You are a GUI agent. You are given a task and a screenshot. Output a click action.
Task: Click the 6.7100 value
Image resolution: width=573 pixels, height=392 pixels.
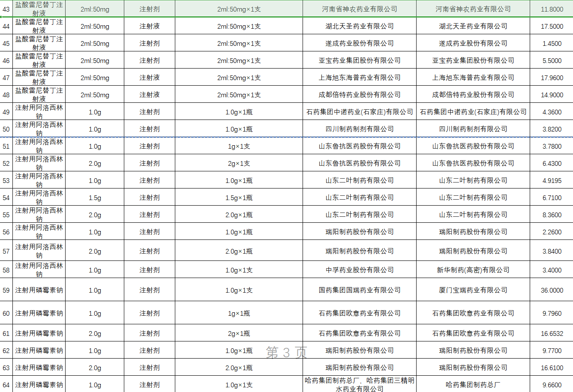(552, 197)
